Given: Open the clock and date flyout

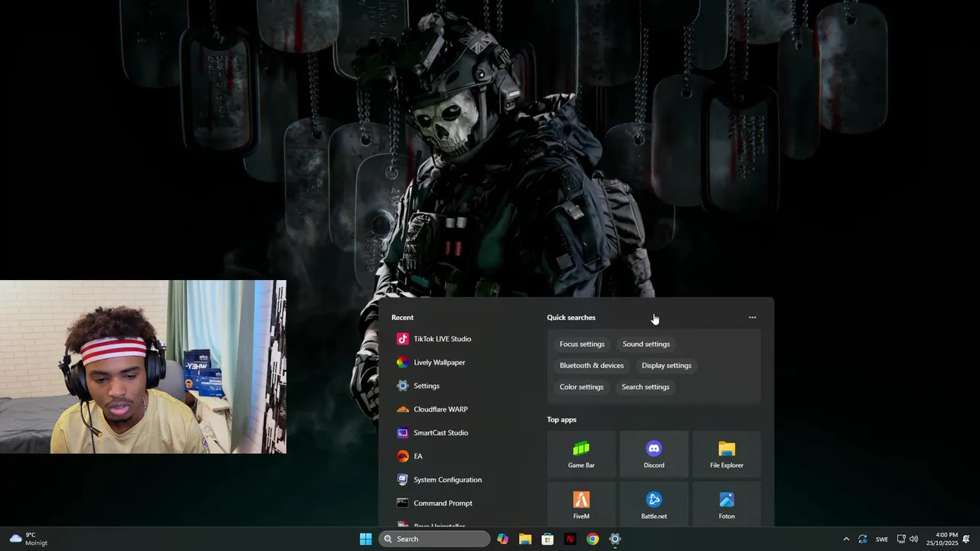Looking at the screenshot, I should [x=942, y=539].
